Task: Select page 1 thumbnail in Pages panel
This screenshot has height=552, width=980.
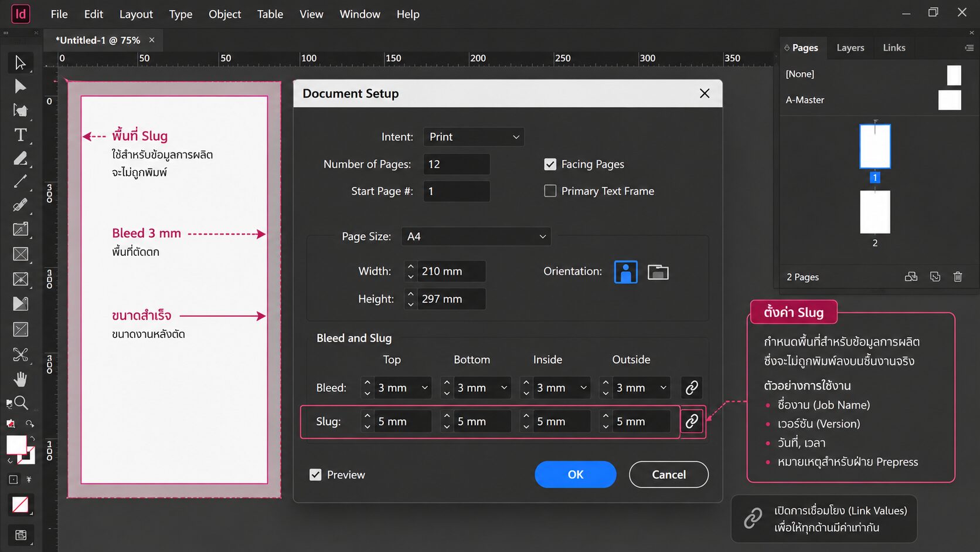Action: [x=874, y=146]
